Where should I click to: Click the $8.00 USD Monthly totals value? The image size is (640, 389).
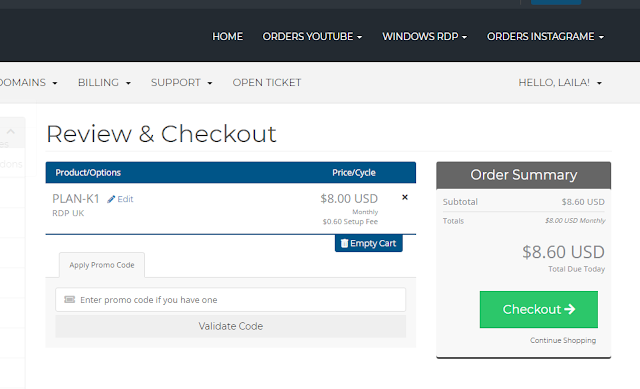pos(575,220)
